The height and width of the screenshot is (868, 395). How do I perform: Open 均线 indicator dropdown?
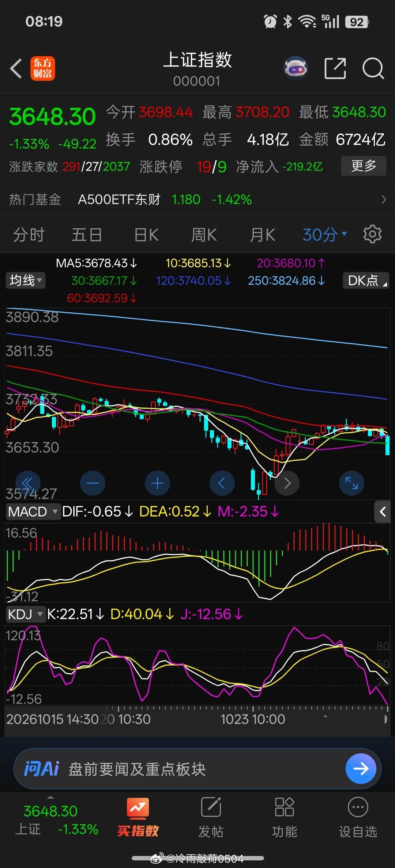pyautogui.click(x=26, y=281)
